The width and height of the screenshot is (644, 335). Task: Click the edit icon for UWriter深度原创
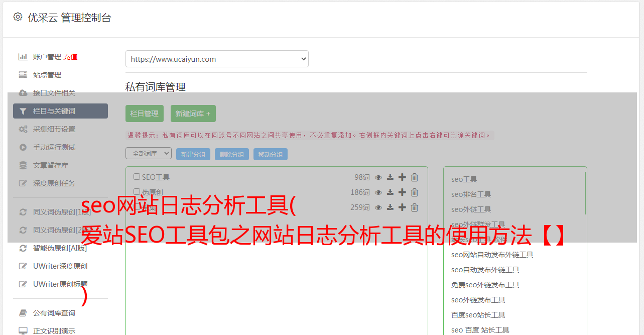[23, 266]
